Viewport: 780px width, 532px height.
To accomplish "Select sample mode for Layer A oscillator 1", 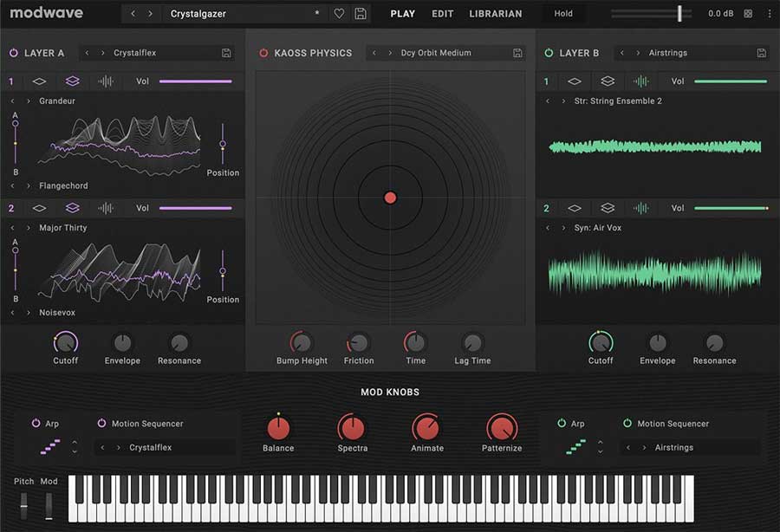I will click(106, 81).
